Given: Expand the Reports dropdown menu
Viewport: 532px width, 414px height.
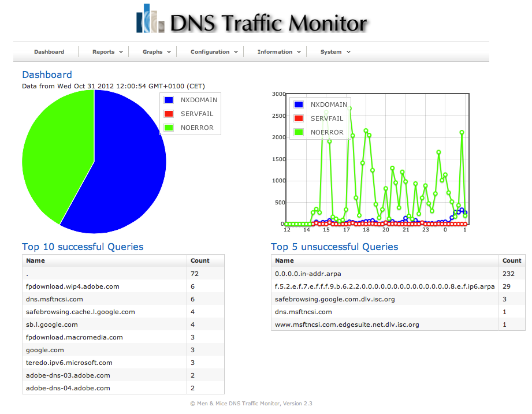Looking at the screenshot, I should 107,52.
